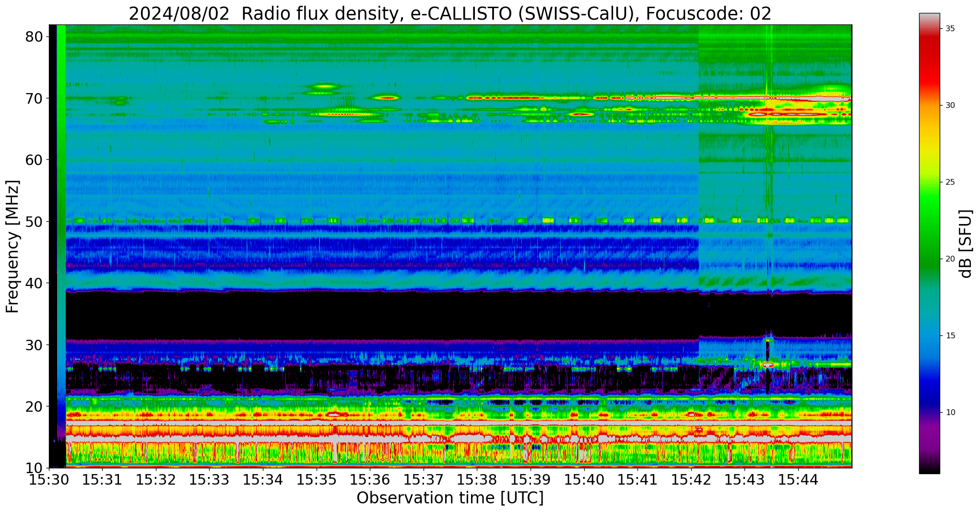Click the 15:31 time tick label
This screenshot has width=980, height=512.
click(x=102, y=480)
